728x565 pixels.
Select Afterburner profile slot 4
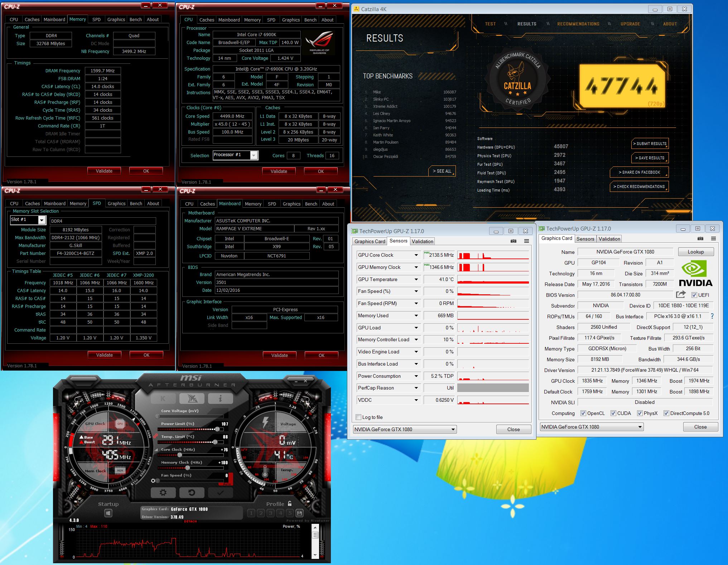click(280, 513)
